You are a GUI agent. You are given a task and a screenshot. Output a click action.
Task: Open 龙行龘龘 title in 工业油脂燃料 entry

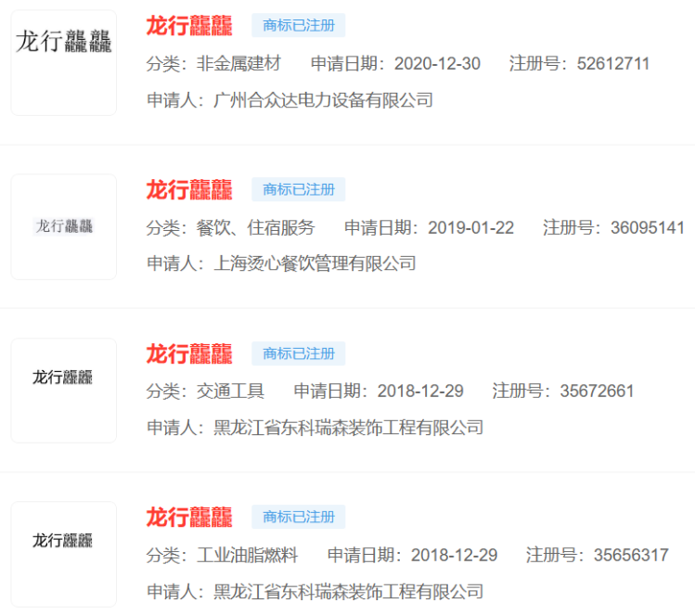point(189,517)
